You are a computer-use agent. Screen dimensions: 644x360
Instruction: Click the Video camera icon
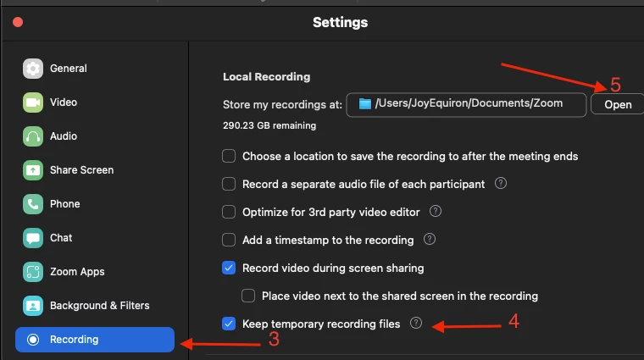pos(33,102)
